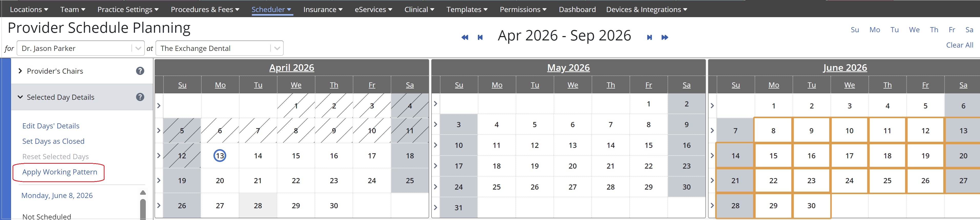Click the Set Days as Closed link

click(53, 141)
